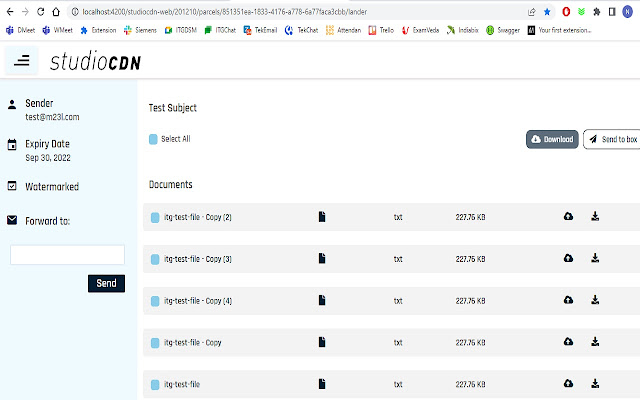Click the document icon for itg-test-file - Copy (2)

[x=322, y=217]
